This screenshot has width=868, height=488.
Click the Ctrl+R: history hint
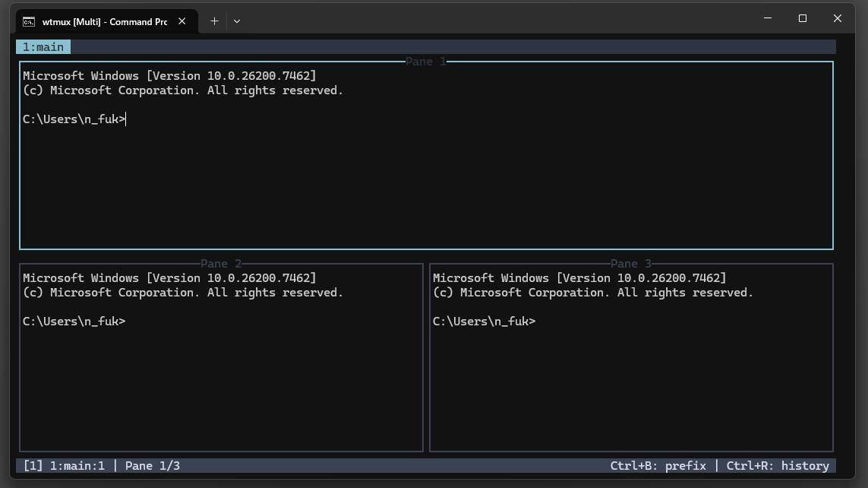(x=778, y=466)
